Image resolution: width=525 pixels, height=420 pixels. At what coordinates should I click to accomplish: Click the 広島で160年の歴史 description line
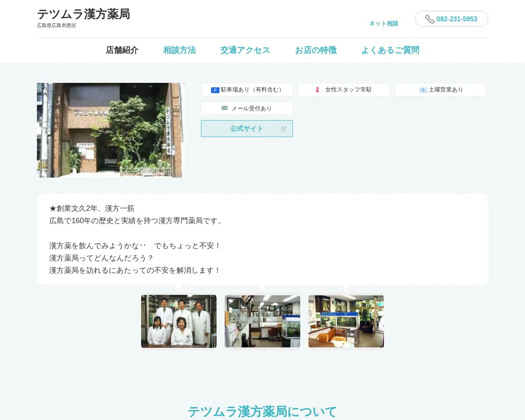(x=137, y=221)
